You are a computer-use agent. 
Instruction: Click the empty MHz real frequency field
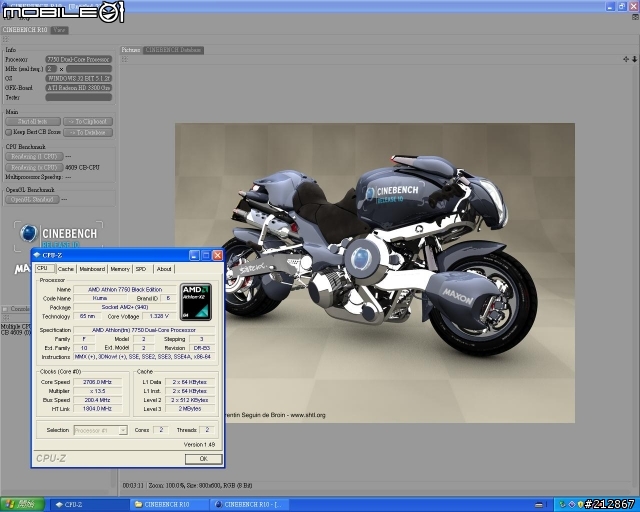click(x=89, y=69)
